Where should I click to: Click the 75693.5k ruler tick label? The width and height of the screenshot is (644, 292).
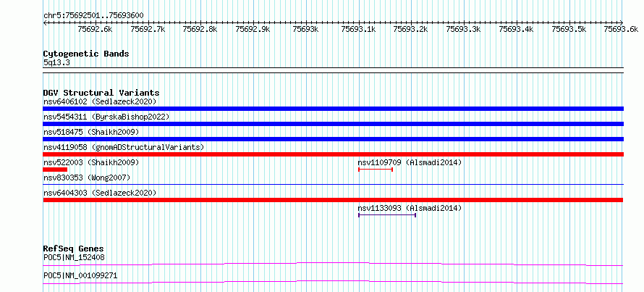coord(569,29)
